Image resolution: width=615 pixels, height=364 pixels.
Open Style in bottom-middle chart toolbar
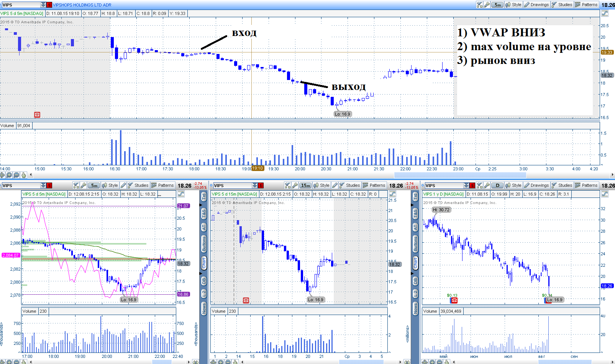pyautogui.click(x=321, y=185)
